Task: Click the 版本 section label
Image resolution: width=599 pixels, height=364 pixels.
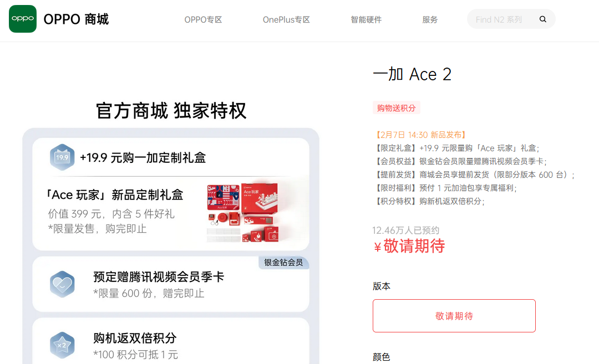Action: pos(382,286)
